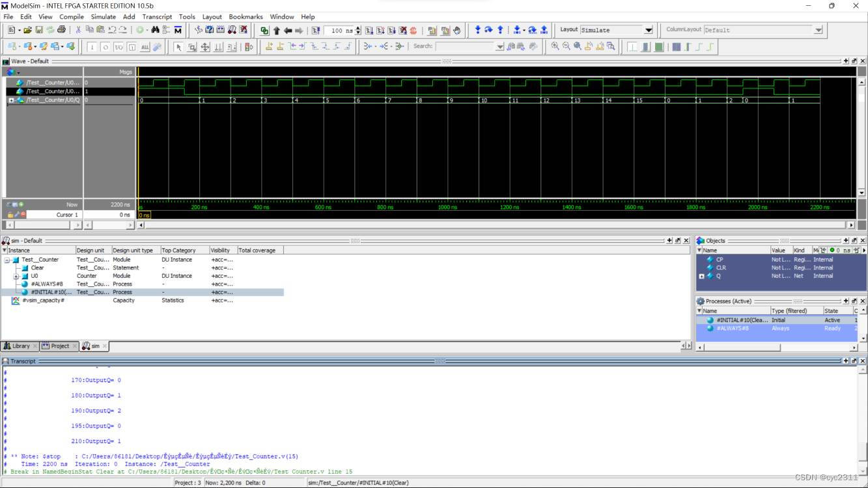Open the Instance column filter arrow
868x488 pixels.
(x=5, y=251)
